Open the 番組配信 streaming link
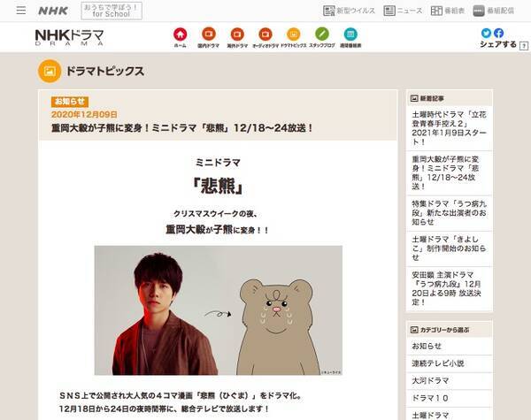The height and width of the screenshot is (420, 531). (494, 11)
